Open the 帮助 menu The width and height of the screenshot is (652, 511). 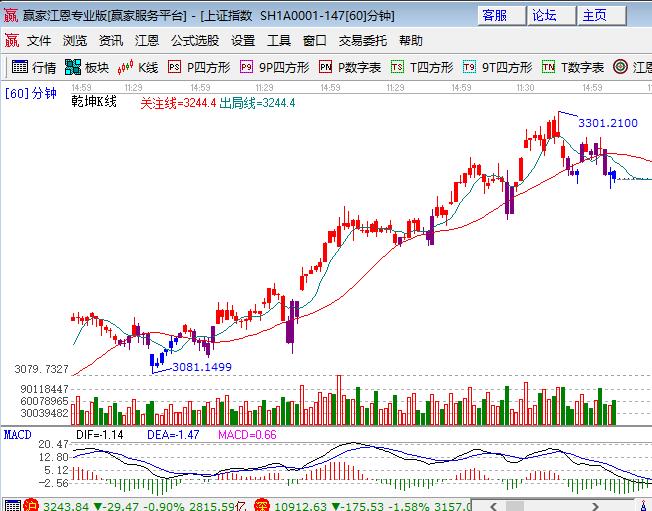point(410,41)
